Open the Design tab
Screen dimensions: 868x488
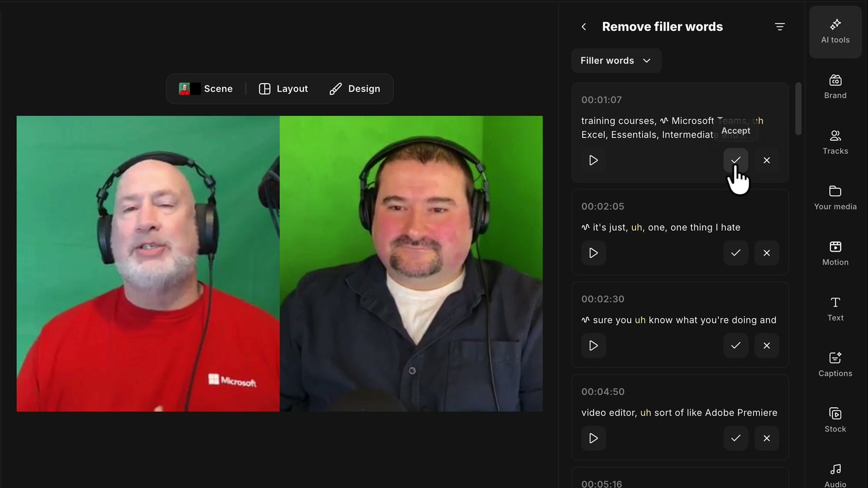click(x=355, y=89)
